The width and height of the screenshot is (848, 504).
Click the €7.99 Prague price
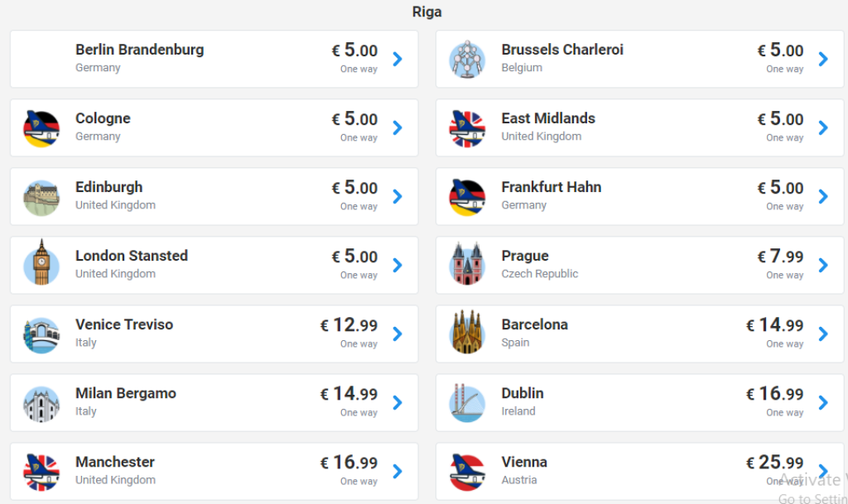(780, 257)
